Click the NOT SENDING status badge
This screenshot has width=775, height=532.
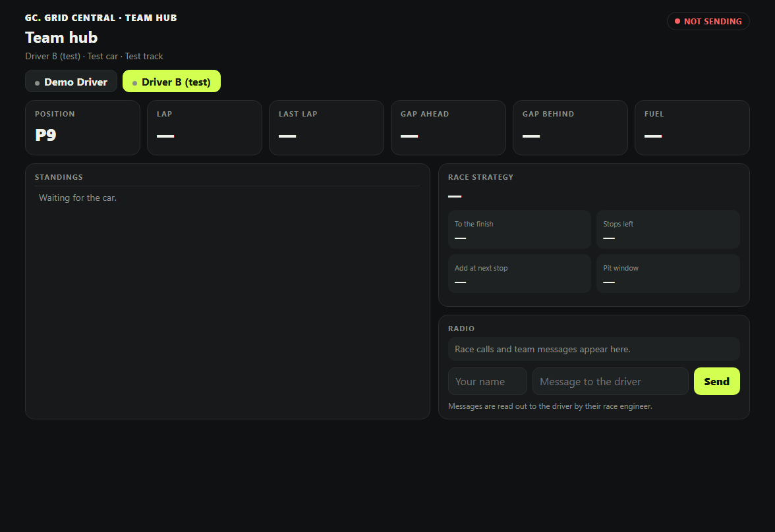708,21
